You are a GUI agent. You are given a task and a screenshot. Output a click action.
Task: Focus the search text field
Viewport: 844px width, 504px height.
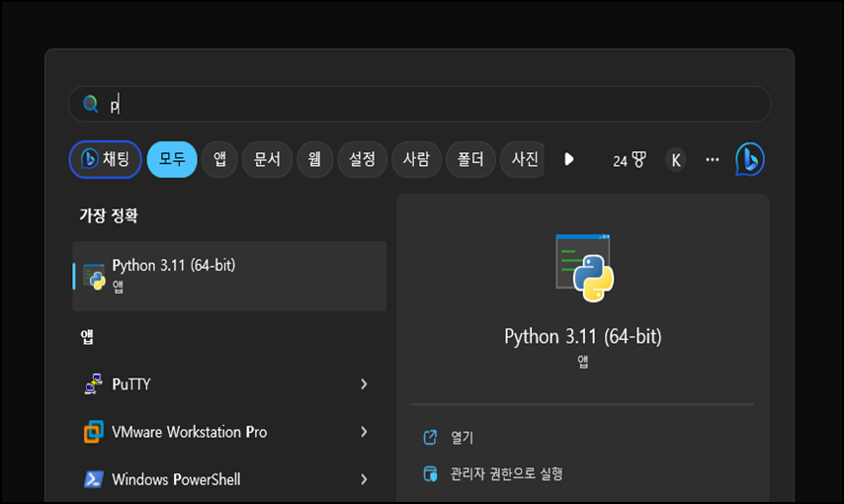419,104
